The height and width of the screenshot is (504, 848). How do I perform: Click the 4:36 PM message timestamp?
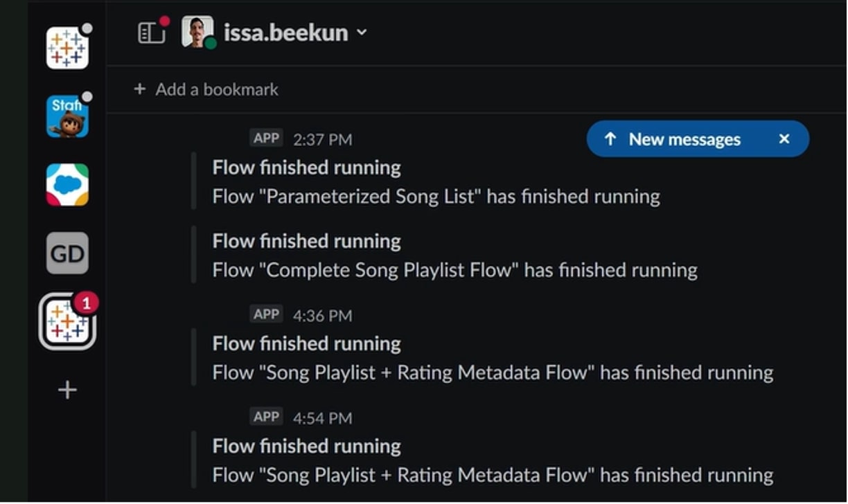coord(322,316)
